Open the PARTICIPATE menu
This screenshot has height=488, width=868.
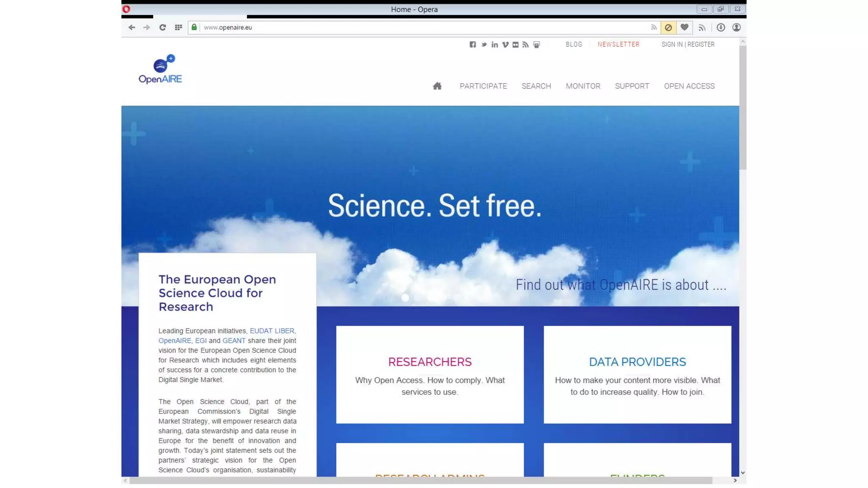pos(483,86)
